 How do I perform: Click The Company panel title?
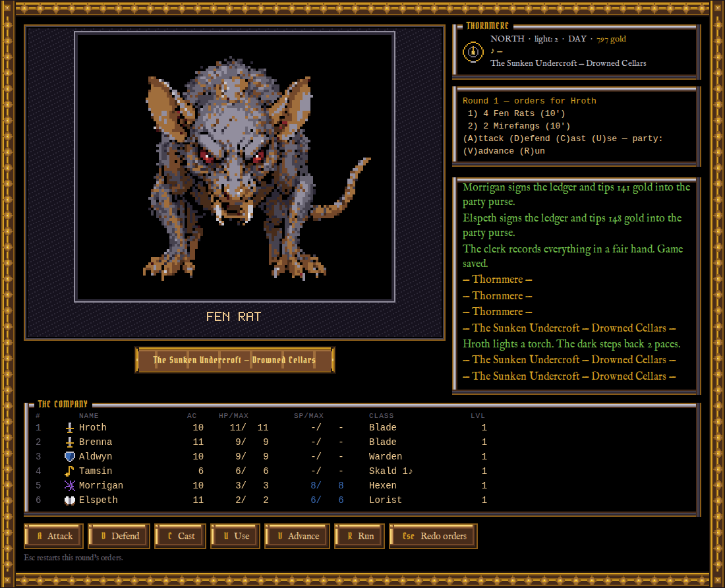coord(63,404)
